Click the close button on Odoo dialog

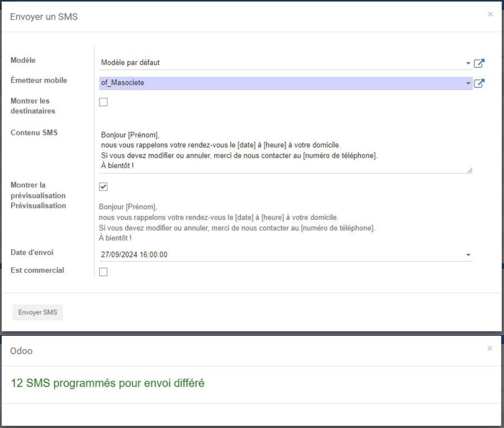pos(490,348)
